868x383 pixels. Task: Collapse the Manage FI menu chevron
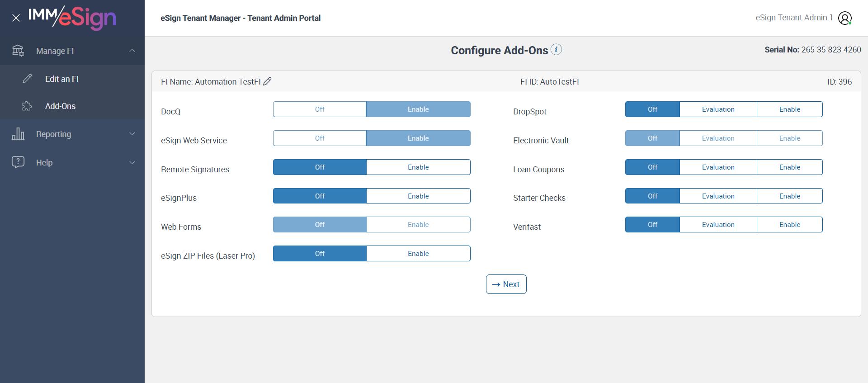click(x=132, y=51)
